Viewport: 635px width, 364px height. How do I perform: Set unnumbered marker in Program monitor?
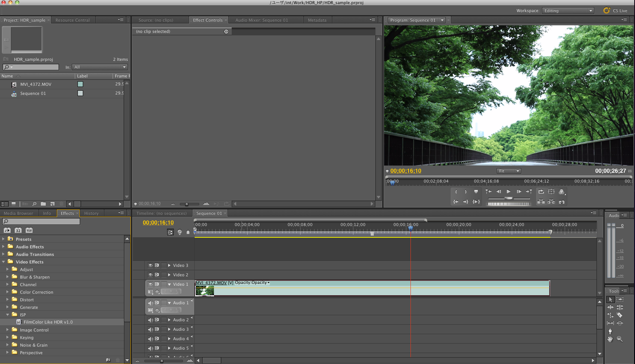[476, 192]
